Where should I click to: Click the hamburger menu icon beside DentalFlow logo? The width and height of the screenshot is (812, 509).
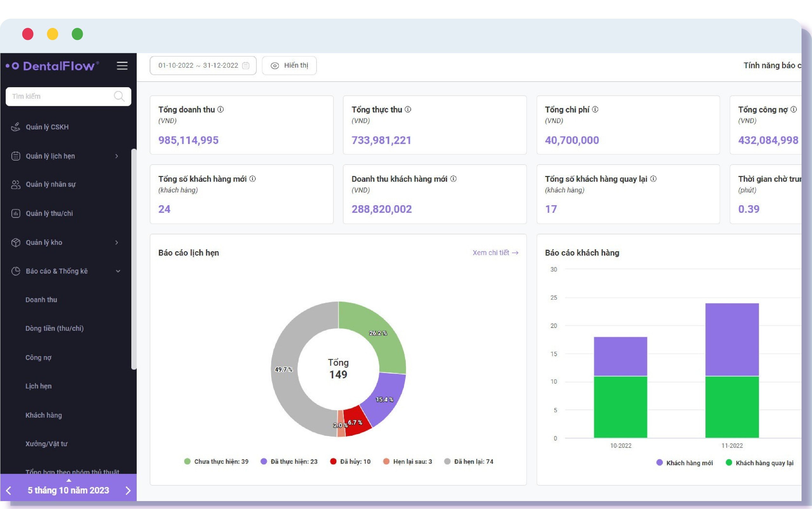[x=122, y=66]
